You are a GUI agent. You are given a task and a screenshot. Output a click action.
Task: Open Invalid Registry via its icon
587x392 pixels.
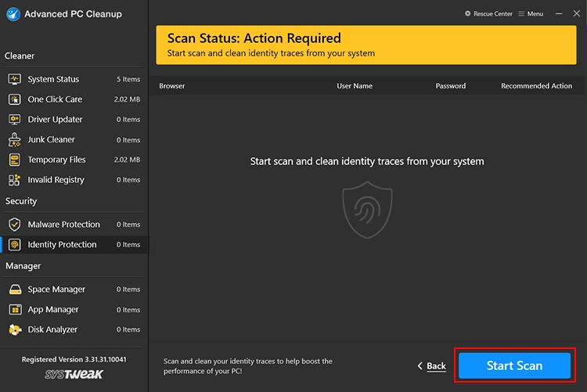point(14,180)
